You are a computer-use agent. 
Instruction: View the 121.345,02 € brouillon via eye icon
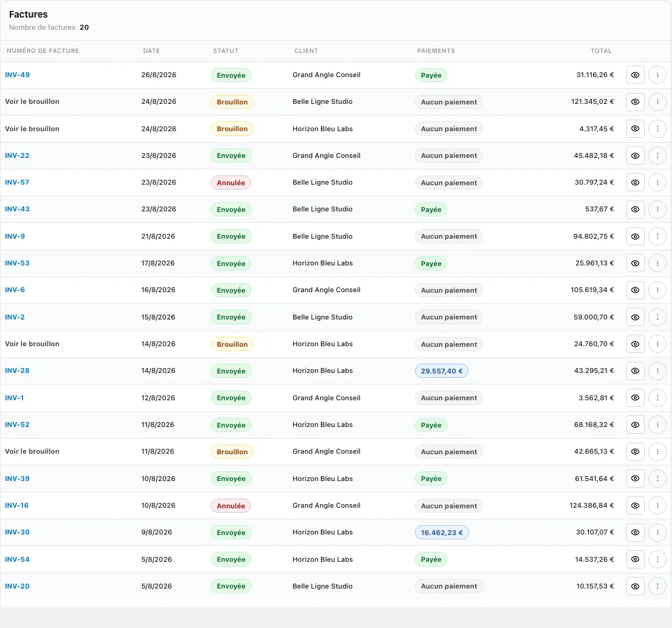pyautogui.click(x=635, y=102)
